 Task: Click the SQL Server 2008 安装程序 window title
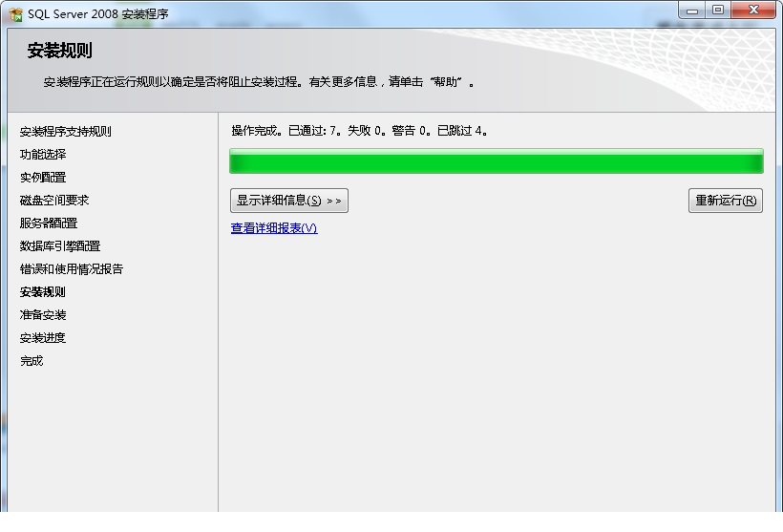point(97,14)
